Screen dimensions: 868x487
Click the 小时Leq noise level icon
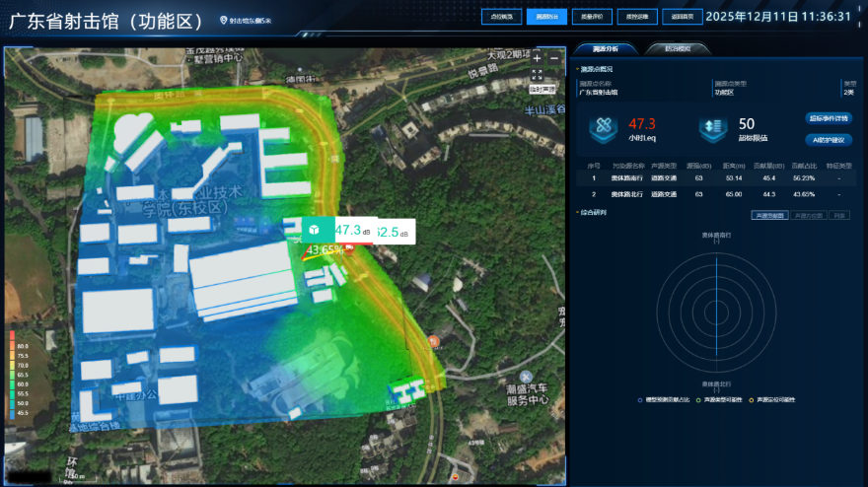tap(603, 127)
